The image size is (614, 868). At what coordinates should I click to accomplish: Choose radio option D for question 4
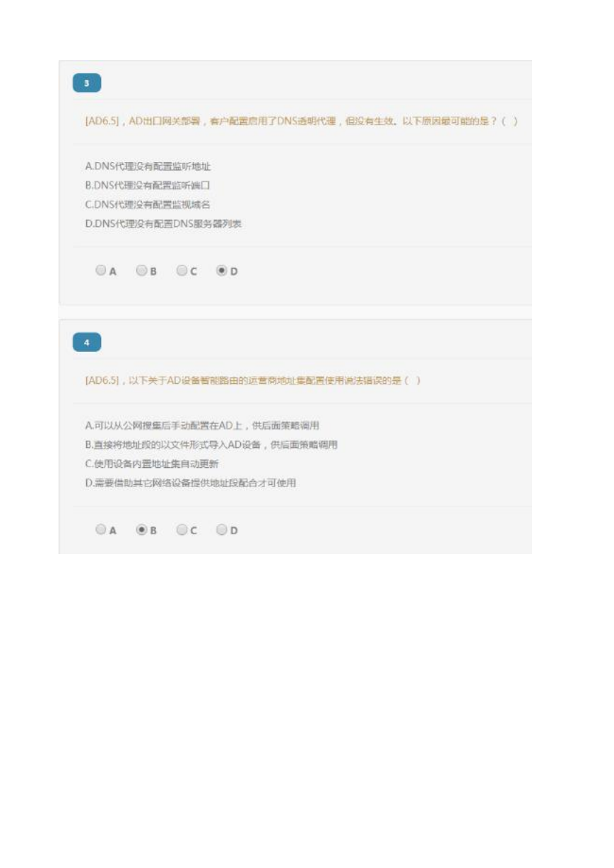(222, 529)
